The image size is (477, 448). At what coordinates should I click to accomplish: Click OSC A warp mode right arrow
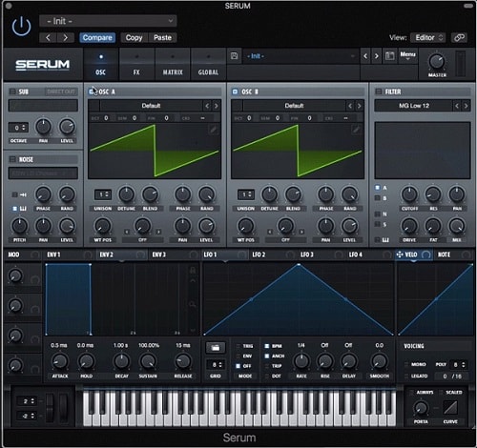click(158, 232)
